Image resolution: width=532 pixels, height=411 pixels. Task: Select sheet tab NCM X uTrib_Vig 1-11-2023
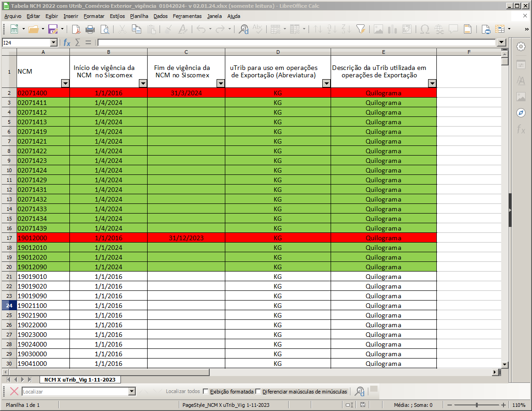pos(80,379)
